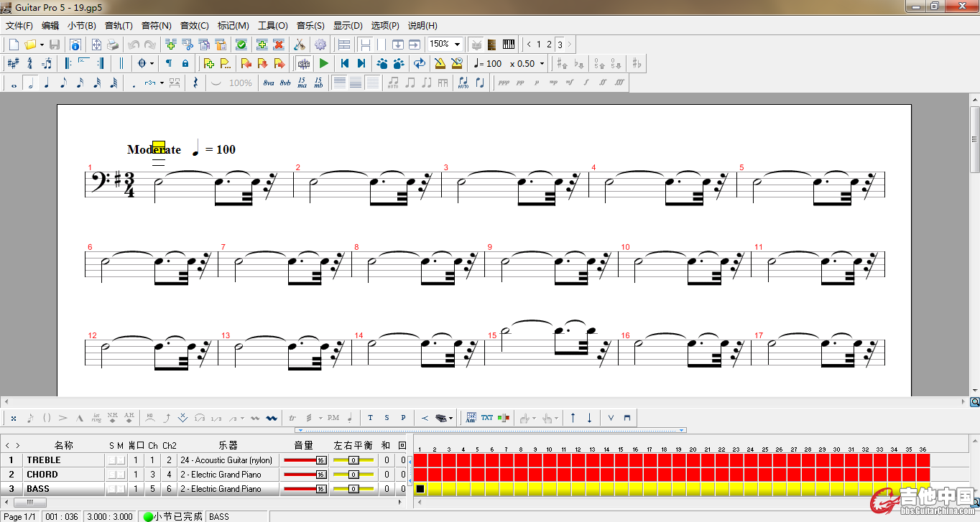Click the TXT text insert icon

point(487,417)
